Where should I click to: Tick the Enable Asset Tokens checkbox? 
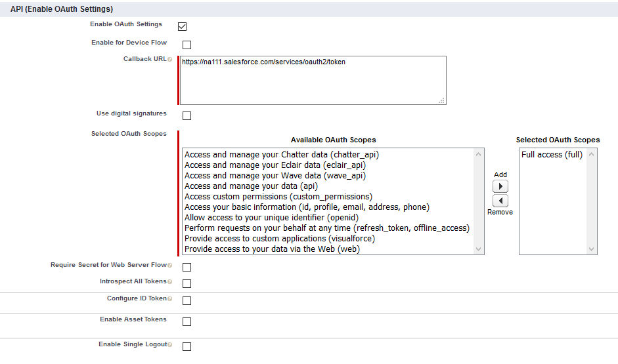point(187,321)
